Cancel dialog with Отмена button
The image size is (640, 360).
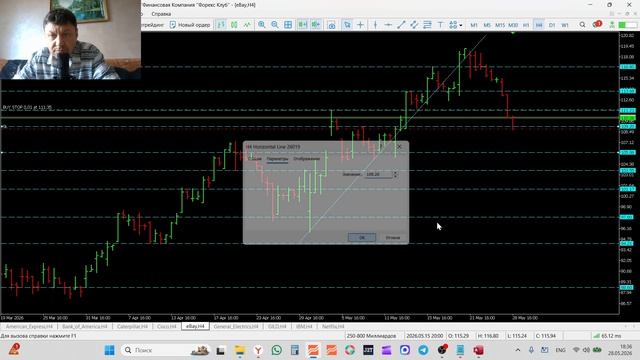click(393, 238)
